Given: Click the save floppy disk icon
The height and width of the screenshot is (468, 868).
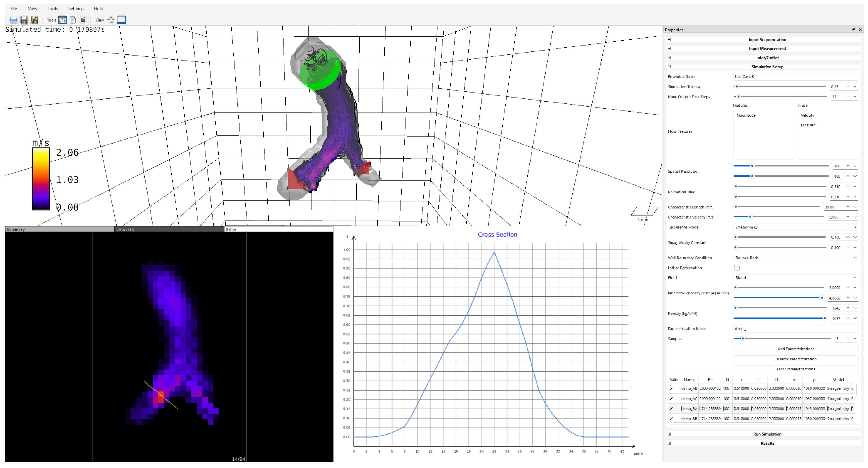Looking at the screenshot, I should (24, 20).
